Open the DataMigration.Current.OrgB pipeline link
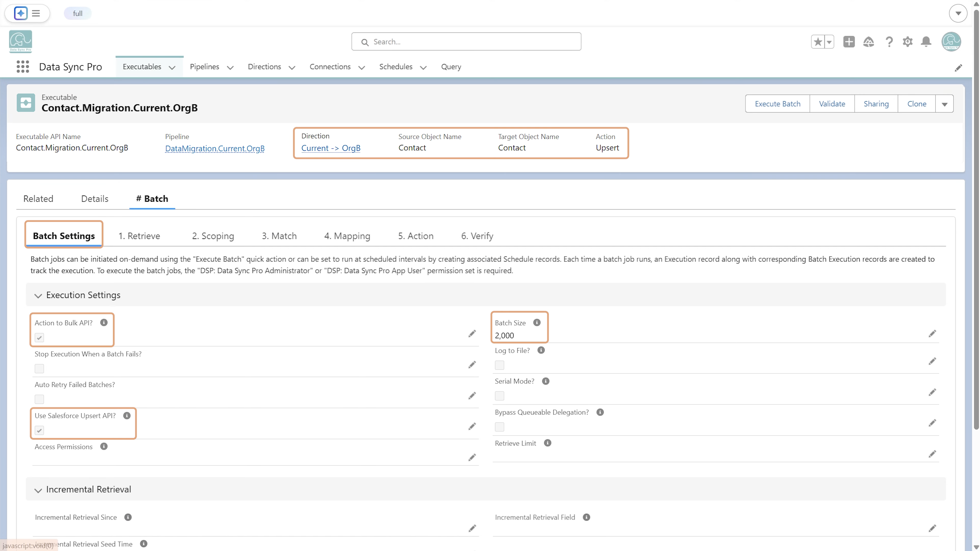This screenshot has width=980, height=551. 215,148
